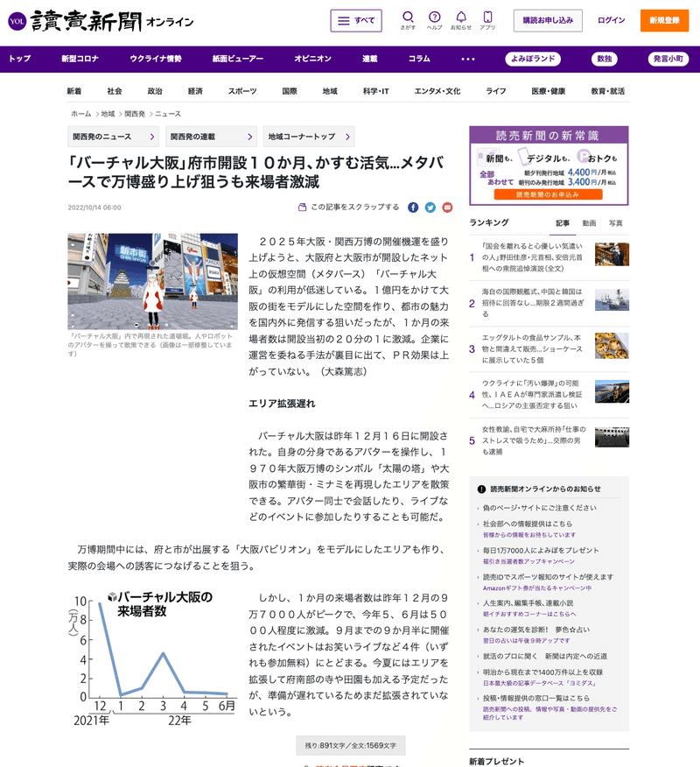This screenshot has width=700, height=767.
Task: Open the 就活のプロに聞く link
Action: click(544, 656)
